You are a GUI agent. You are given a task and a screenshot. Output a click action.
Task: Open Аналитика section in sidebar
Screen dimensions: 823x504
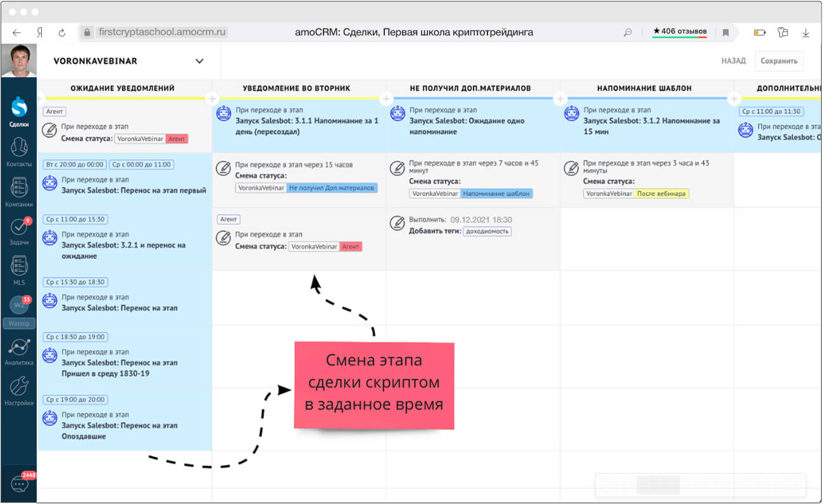point(19,351)
